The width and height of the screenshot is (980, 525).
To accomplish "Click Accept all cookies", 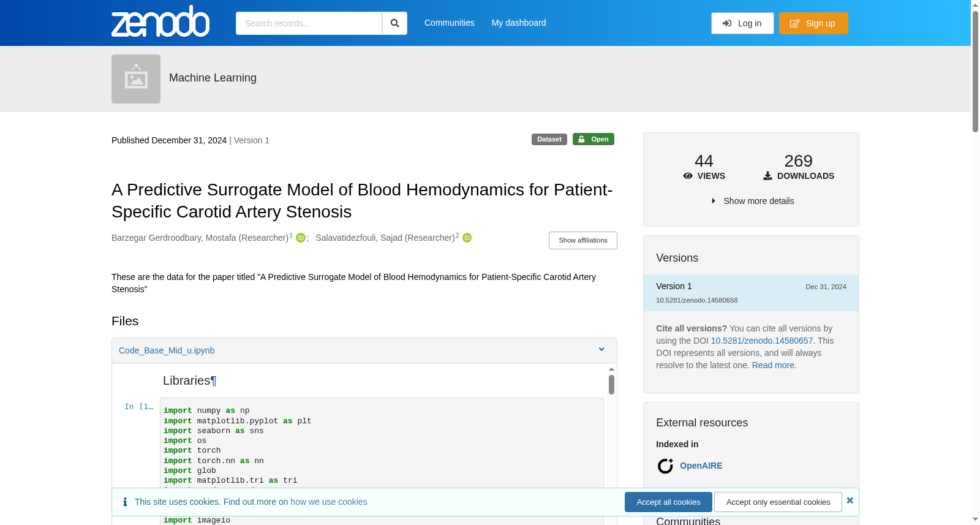I will point(668,502).
